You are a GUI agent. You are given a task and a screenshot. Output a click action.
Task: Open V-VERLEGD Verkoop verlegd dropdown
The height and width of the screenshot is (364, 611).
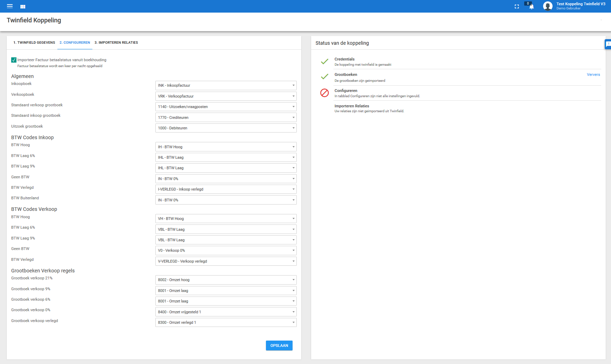click(226, 261)
